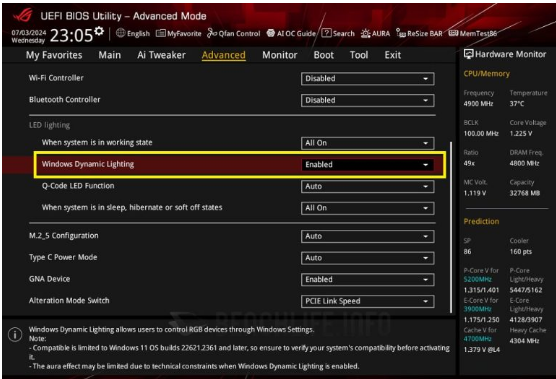Open the Bluetooth Controller dropdown
The image size is (556, 379).
(x=367, y=100)
